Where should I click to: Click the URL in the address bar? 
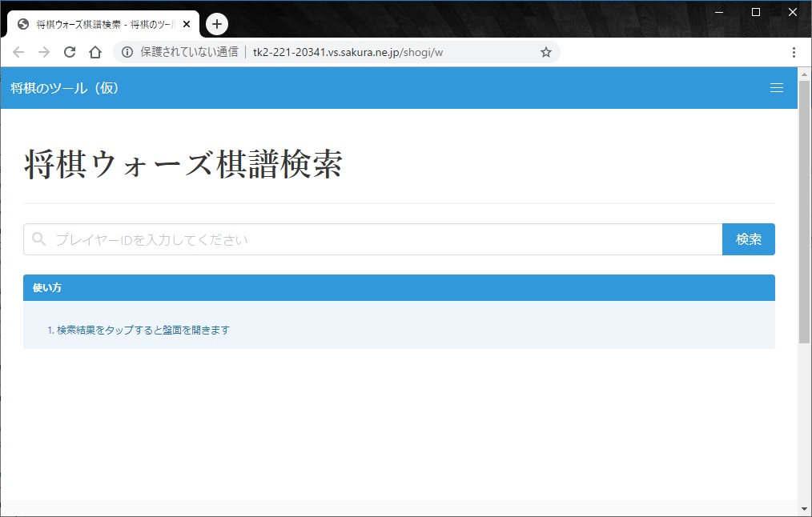point(348,52)
